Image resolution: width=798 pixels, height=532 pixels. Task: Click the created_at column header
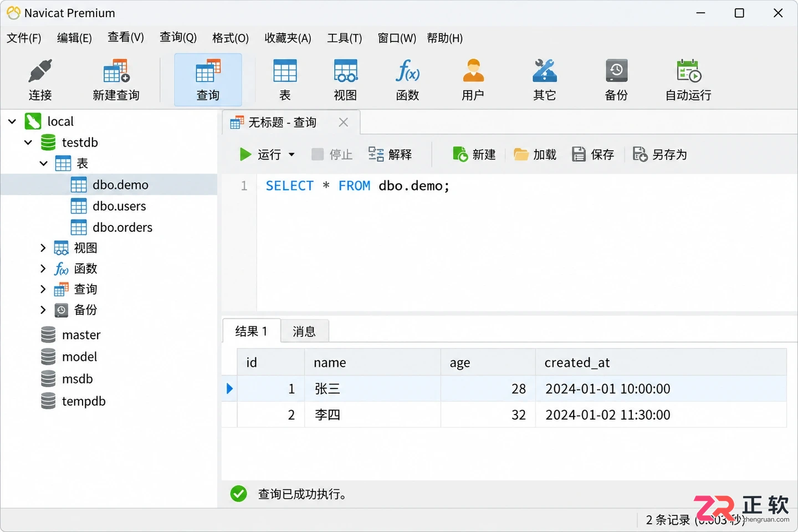tap(661, 362)
